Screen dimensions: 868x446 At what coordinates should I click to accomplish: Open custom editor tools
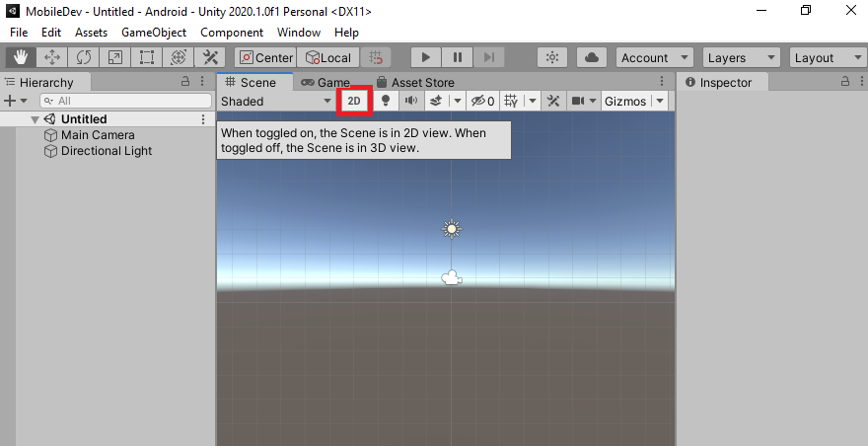[x=210, y=57]
